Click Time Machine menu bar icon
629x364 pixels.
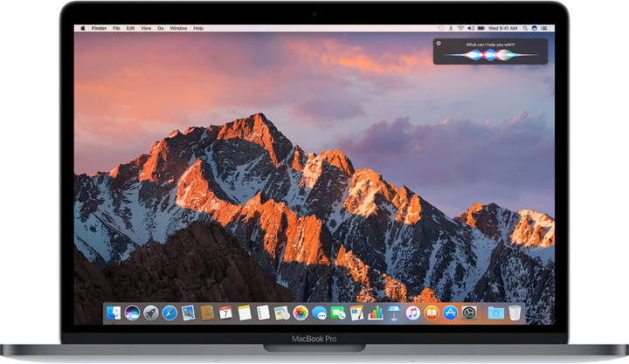(x=441, y=28)
